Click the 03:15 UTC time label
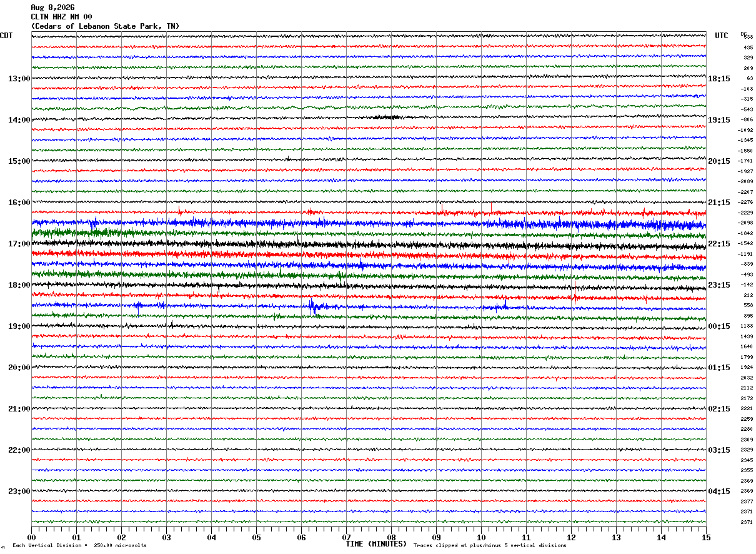The image size is (756, 554). (x=719, y=450)
